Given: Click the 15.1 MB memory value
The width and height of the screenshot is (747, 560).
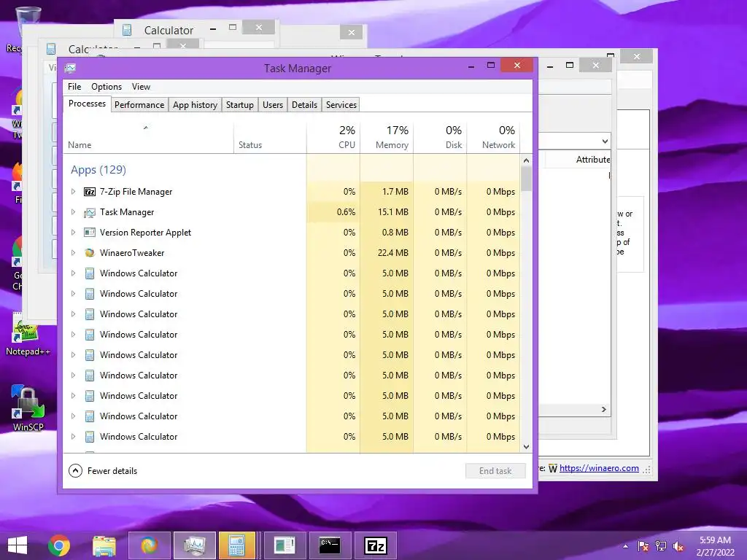Looking at the screenshot, I should click(x=393, y=212).
